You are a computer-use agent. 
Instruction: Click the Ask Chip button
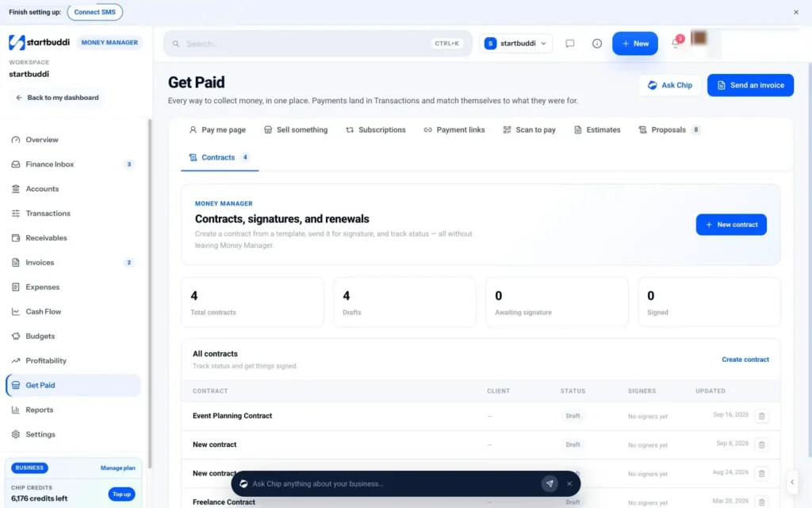click(669, 85)
